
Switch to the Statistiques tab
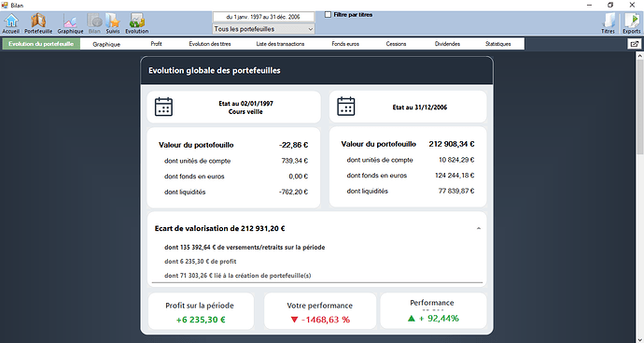click(x=497, y=44)
